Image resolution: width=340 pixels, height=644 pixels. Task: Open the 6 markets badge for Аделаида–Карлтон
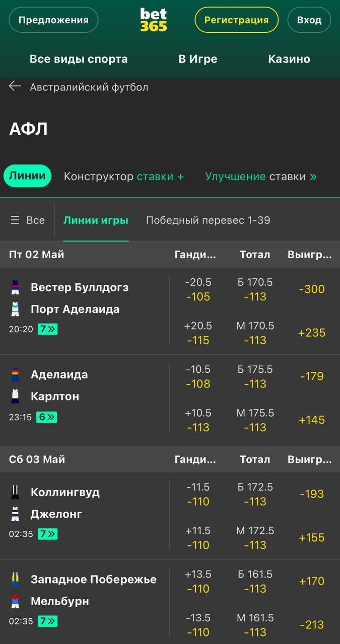[x=46, y=417]
